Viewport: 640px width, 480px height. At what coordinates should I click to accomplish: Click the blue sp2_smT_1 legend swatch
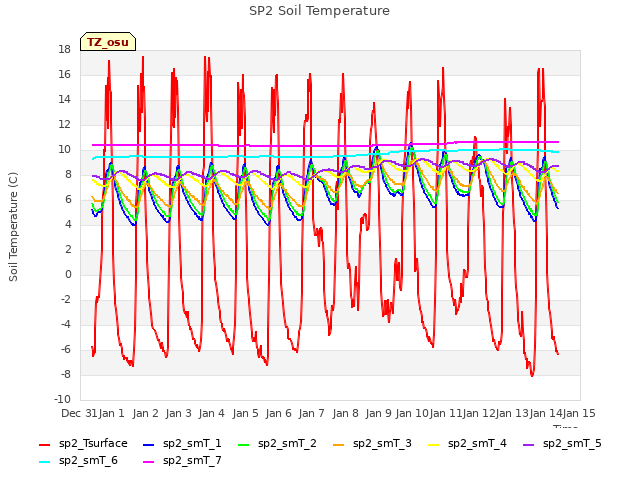pyautogui.click(x=149, y=444)
